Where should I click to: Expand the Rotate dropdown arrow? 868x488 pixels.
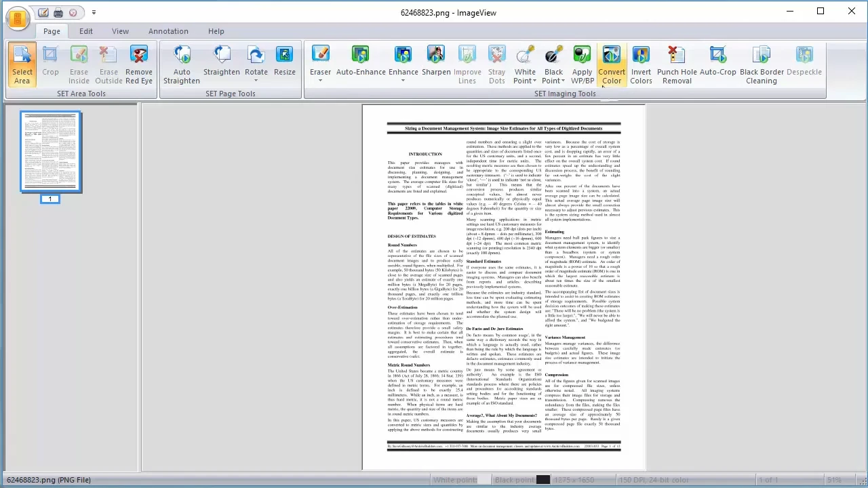(256, 81)
